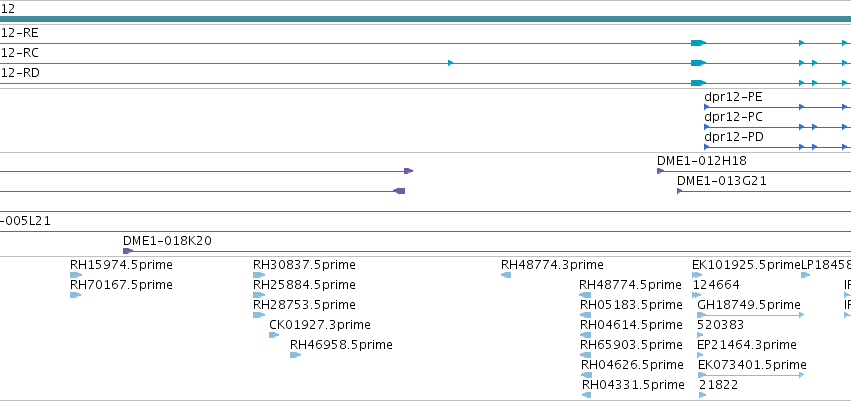
Task: Click the RH05183.5prime EST label
Action: point(631,305)
